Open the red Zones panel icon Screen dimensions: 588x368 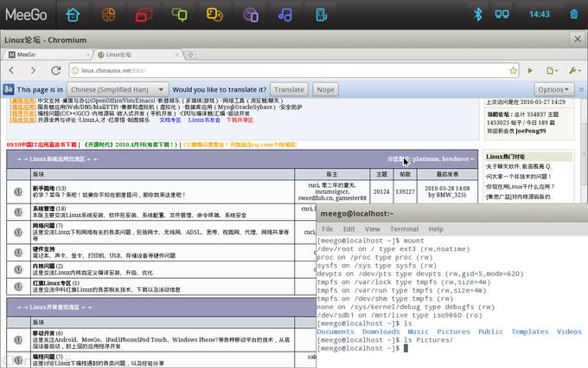coord(144,15)
